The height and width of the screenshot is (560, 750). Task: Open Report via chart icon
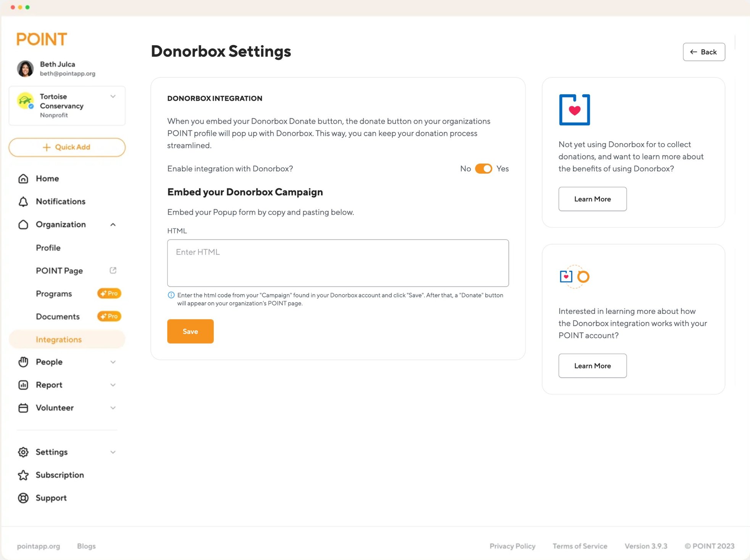tap(23, 385)
